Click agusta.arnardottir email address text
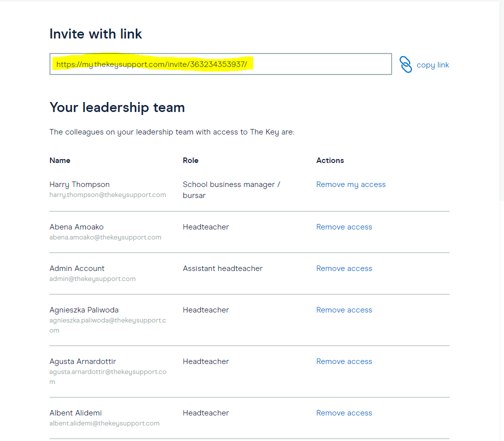Viewport: 504px width, 441px height. pos(108,376)
